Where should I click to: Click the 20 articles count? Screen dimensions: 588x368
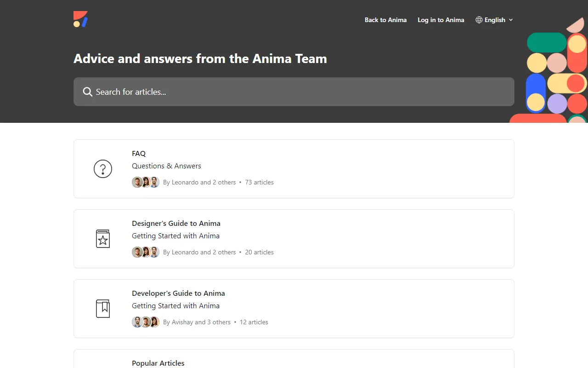coord(259,252)
